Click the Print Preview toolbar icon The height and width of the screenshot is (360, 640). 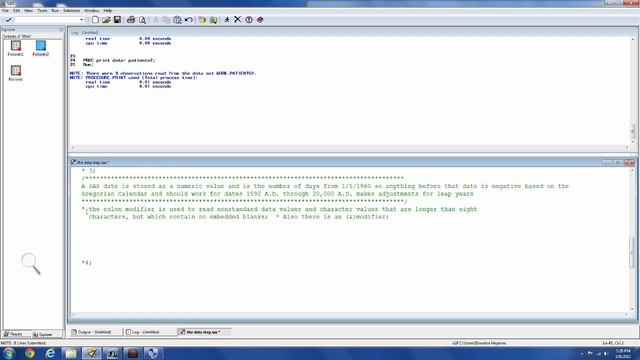(x=142, y=20)
